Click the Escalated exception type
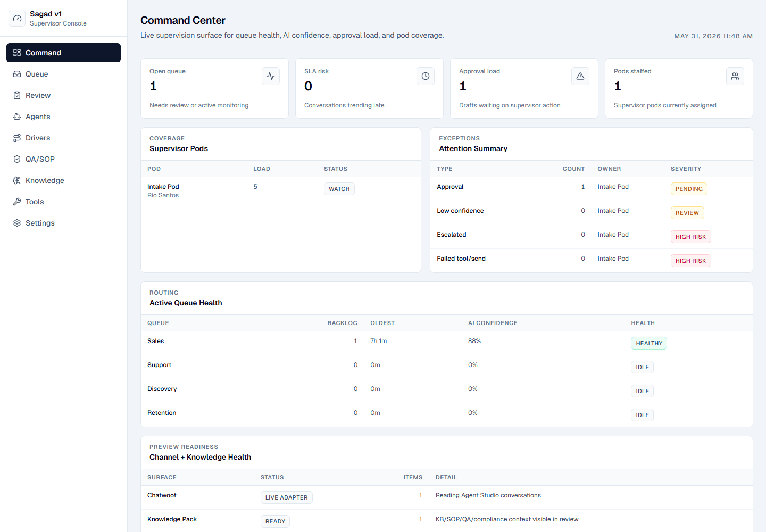This screenshot has height=532, width=766. pyautogui.click(x=451, y=235)
